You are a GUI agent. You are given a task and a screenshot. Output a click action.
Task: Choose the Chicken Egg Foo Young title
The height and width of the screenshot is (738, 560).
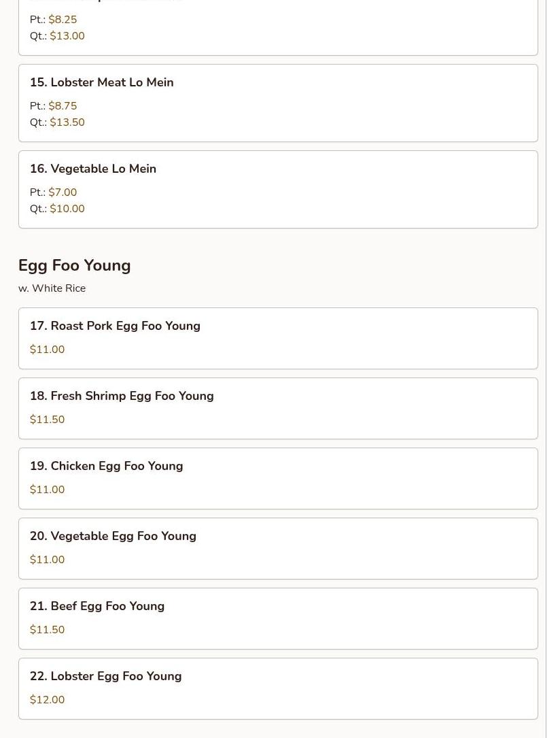tap(106, 466)
